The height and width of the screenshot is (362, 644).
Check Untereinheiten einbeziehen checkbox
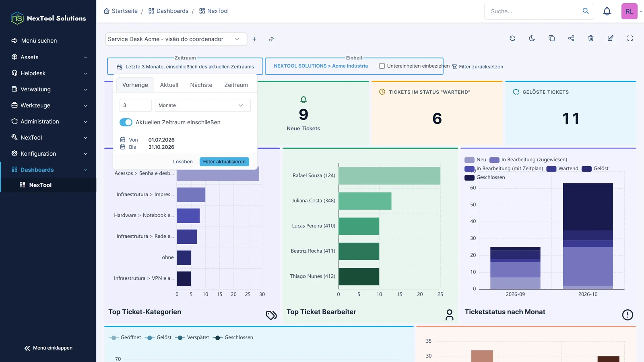[x=382, y=66]
